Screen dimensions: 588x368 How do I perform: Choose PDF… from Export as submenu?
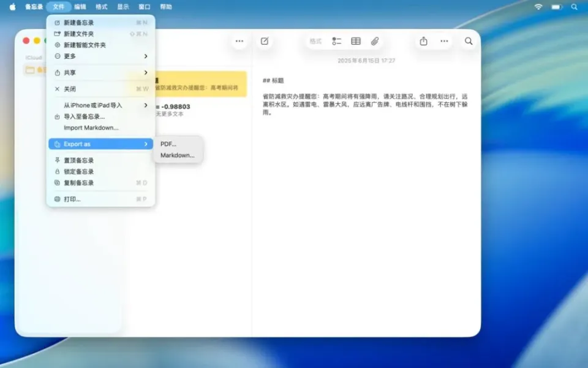tap(168, 144)
